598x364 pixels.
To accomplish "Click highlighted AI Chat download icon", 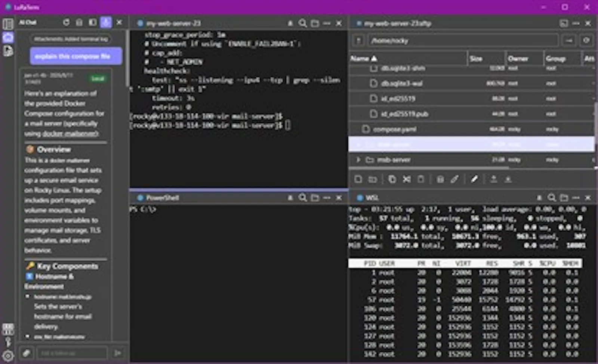I will (106, 22).
